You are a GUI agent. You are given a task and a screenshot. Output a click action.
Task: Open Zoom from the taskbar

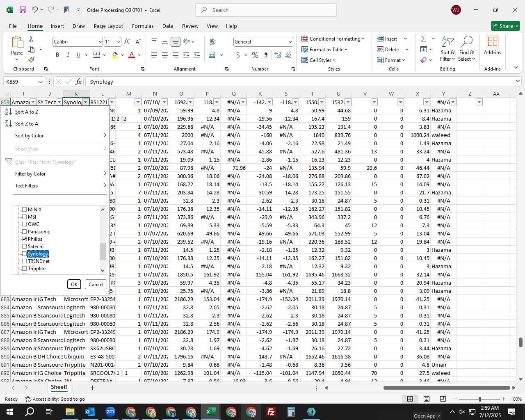click(110, 412)
